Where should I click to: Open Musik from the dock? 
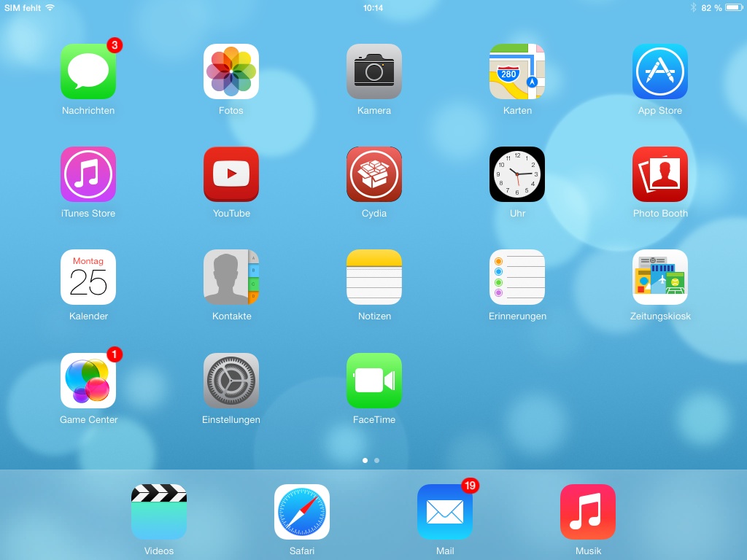[x=588, y=512]
